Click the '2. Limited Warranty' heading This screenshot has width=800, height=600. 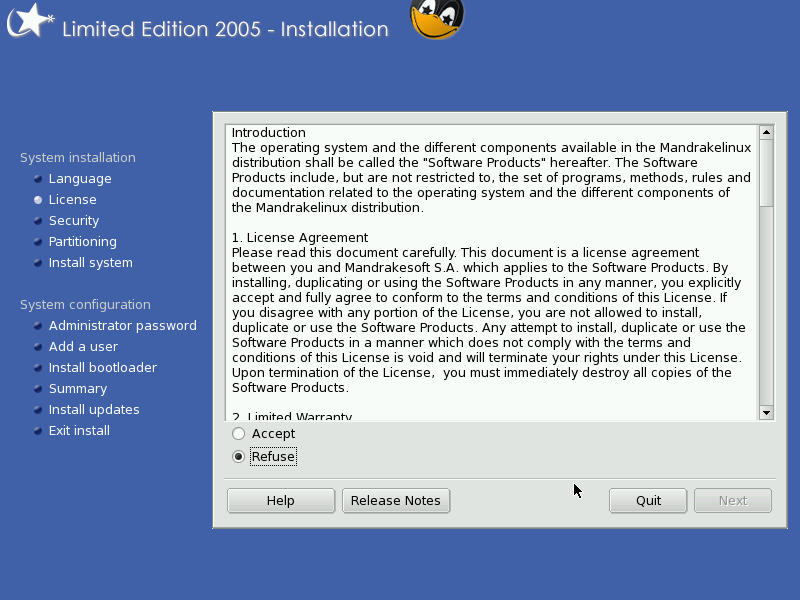[x=292, y=416]
